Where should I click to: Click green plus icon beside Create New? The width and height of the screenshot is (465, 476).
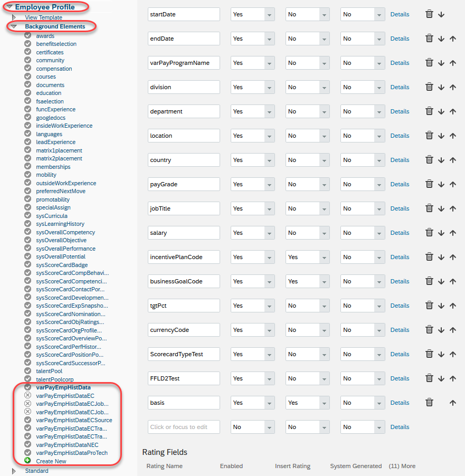(27, 461)
